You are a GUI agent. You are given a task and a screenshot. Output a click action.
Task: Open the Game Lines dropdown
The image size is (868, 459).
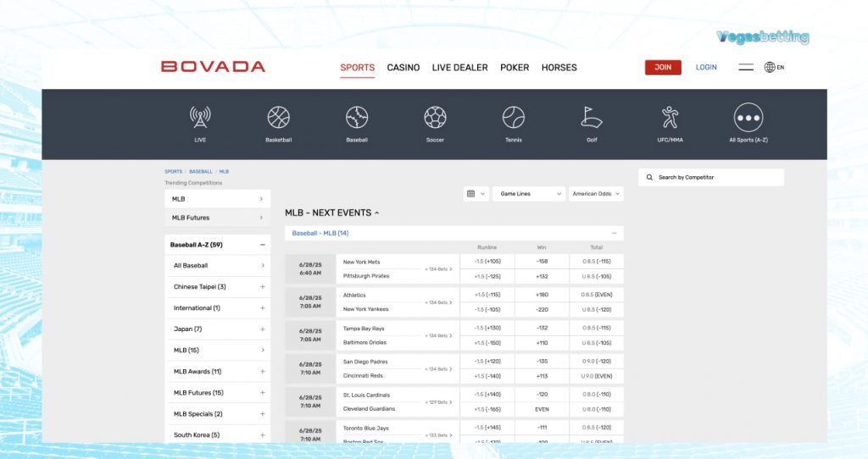tap(529, 194)
